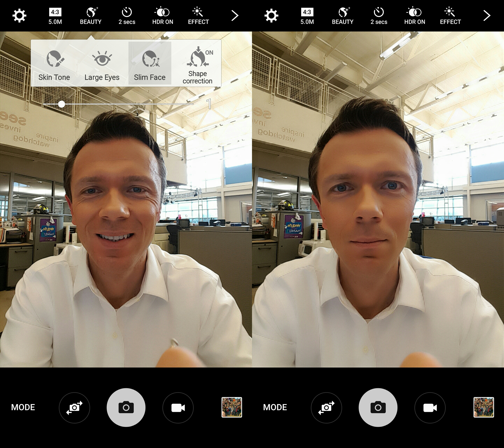This screenshot has width=504, height=448.
Task: Start video recording on right screen
Action: [430, 408]
